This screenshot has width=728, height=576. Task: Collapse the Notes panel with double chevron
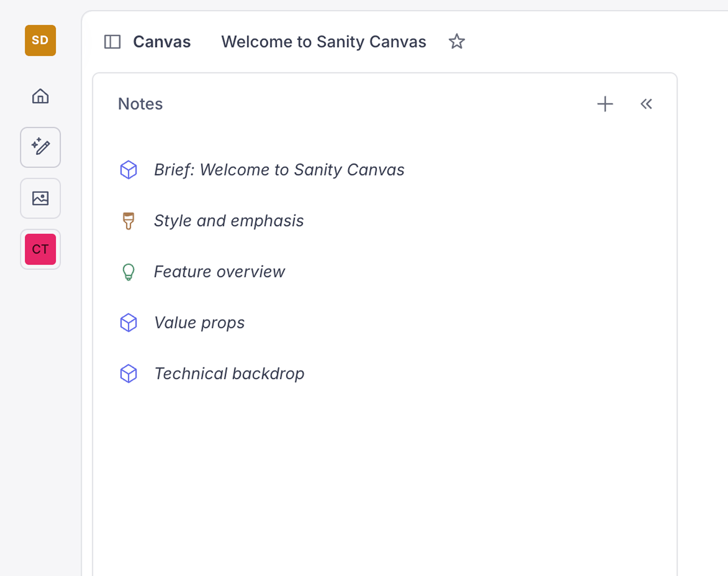click(646, 104)
